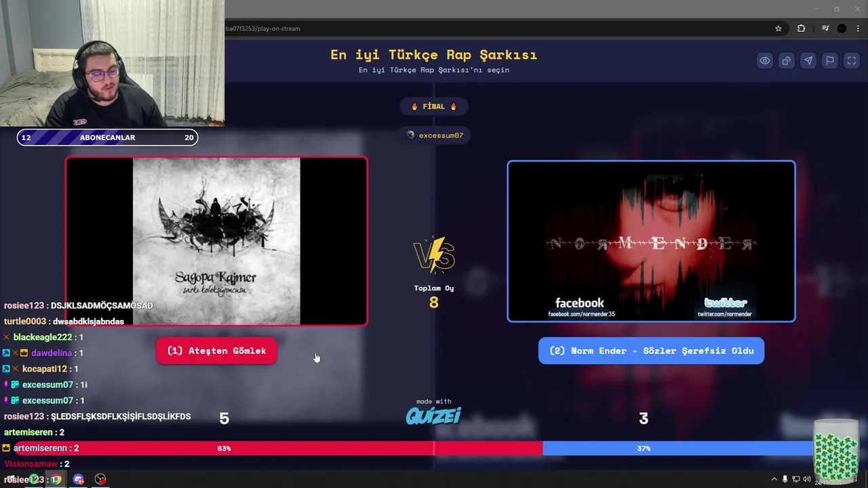Bookmark this page with star icon

point(778,28)
